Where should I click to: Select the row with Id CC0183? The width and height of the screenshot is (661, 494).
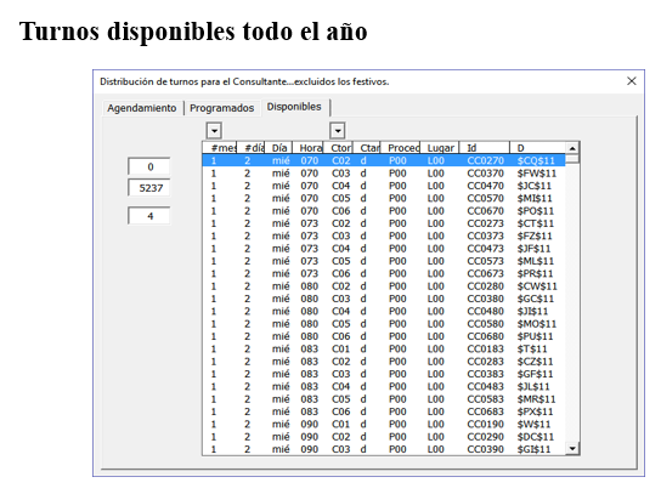(384, 349)
